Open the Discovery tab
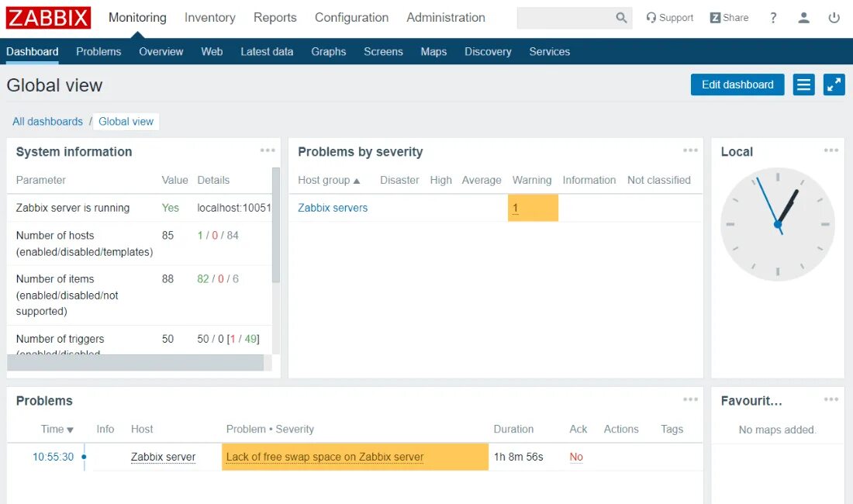 click(x=488, y=52)
